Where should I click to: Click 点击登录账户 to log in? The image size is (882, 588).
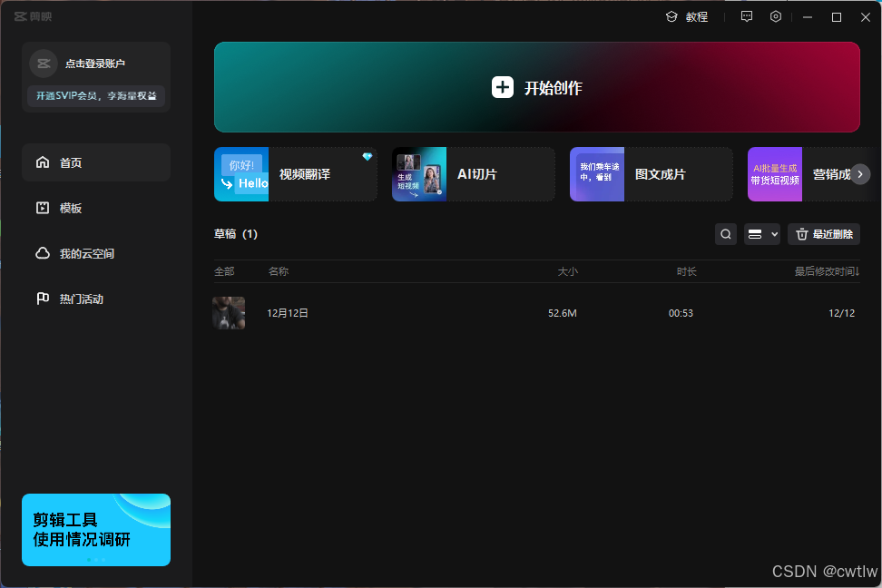coord(95,64)
